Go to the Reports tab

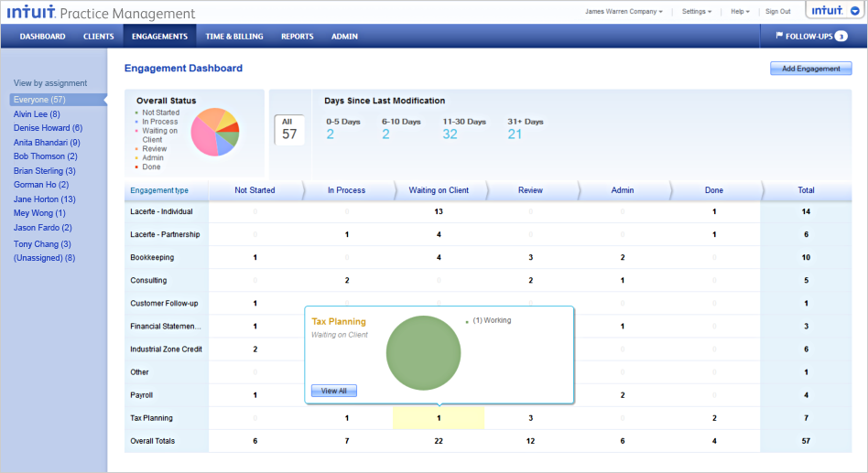click(x=297, y=37)
